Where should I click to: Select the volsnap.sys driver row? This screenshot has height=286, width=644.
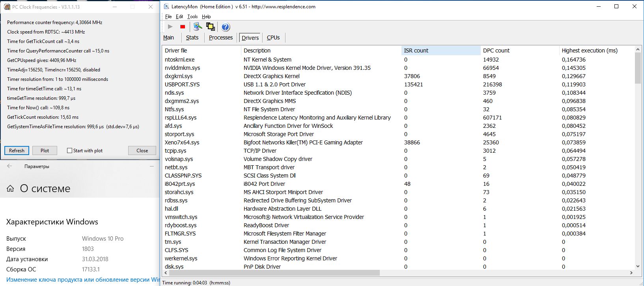pyautogui.click(x=398, y=159)
